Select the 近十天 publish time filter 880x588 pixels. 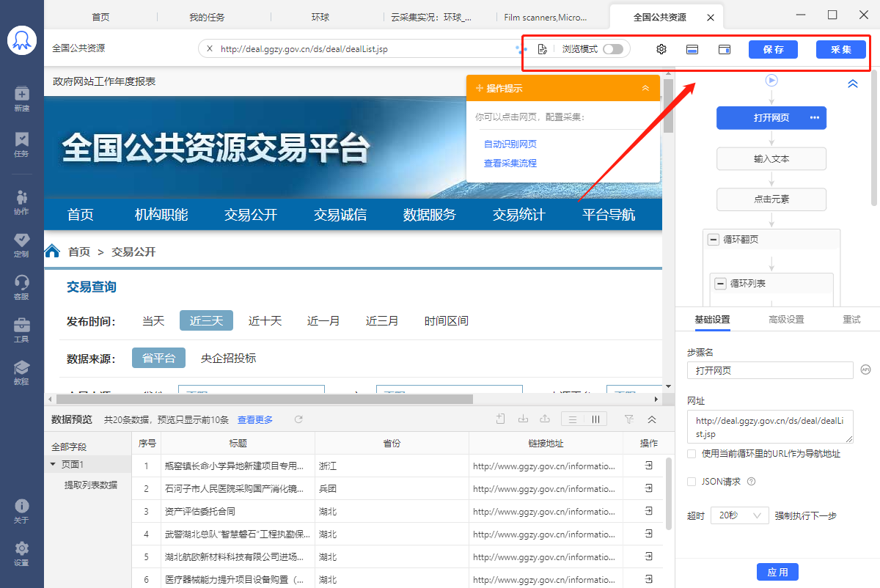point(265,320)
